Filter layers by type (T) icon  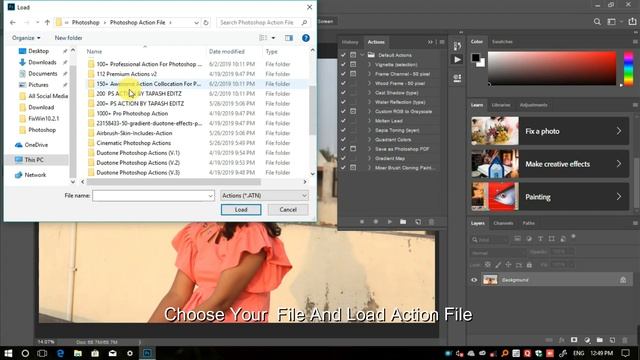coord(540,239)
